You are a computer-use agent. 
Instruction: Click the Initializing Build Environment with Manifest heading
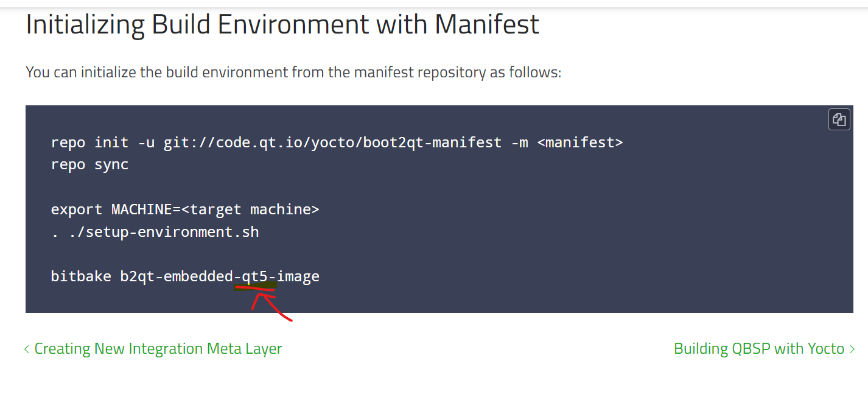[282, 24]
